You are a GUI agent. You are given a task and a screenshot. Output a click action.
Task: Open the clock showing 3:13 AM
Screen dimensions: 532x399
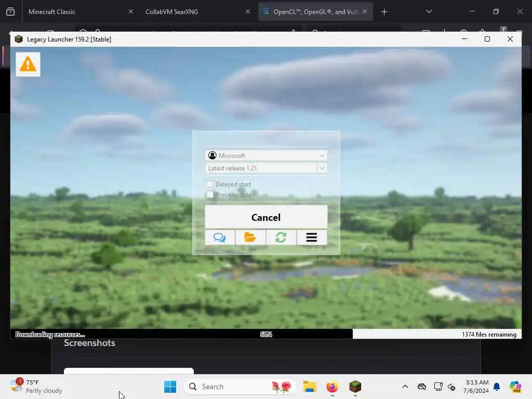coord(477,387)
